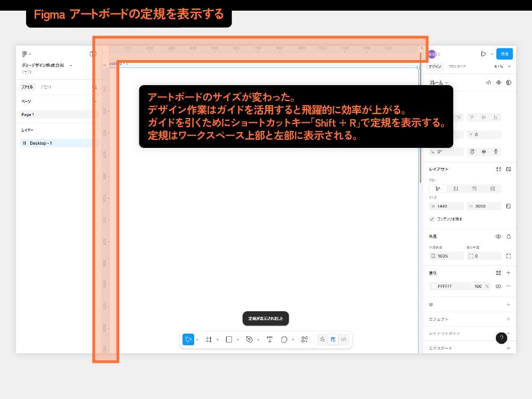Click the resize to fit icon in レイアウト
Image resolution: width=532 pixels, height=399 pixels.
click(498, 169)
